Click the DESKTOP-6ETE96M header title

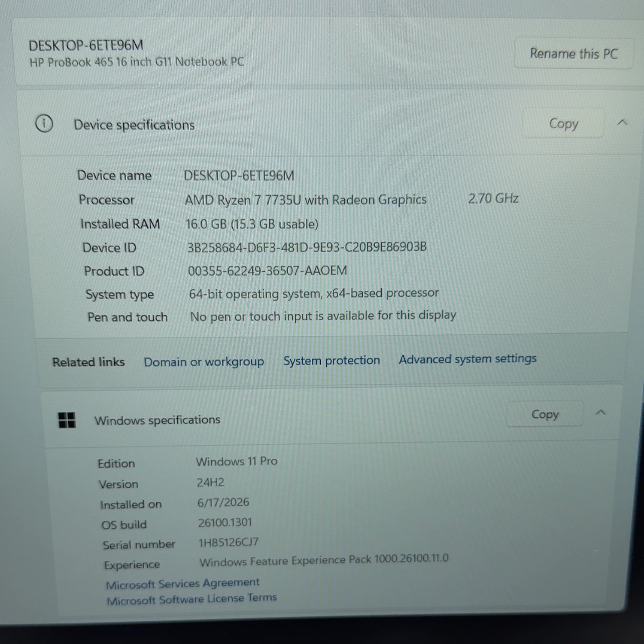(86, 46)
